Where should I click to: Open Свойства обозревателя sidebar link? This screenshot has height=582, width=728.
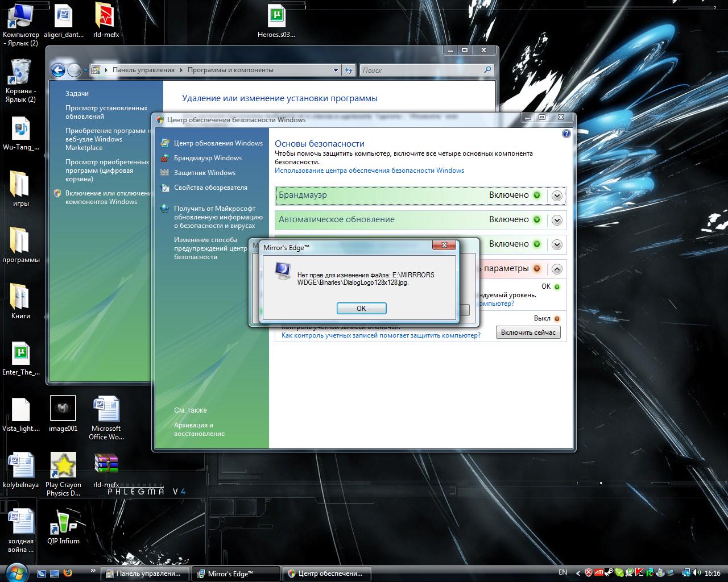tap(210, 188)
